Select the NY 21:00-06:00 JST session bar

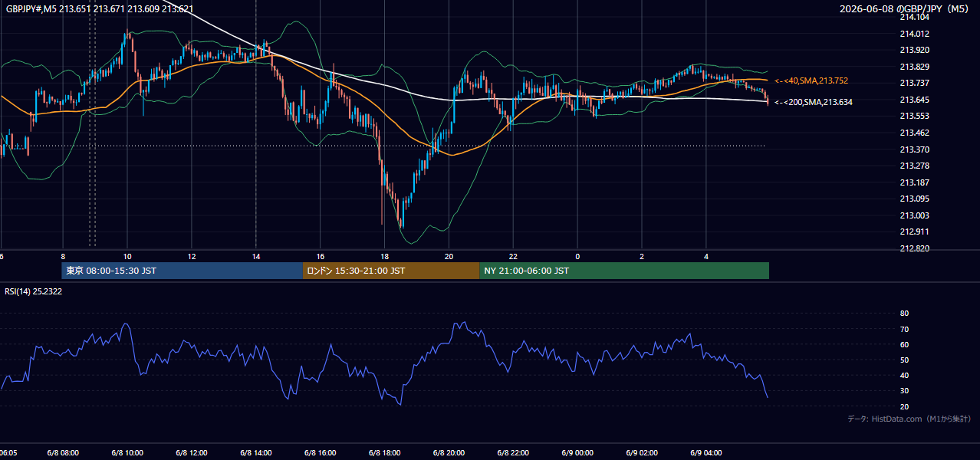(624, 271)
